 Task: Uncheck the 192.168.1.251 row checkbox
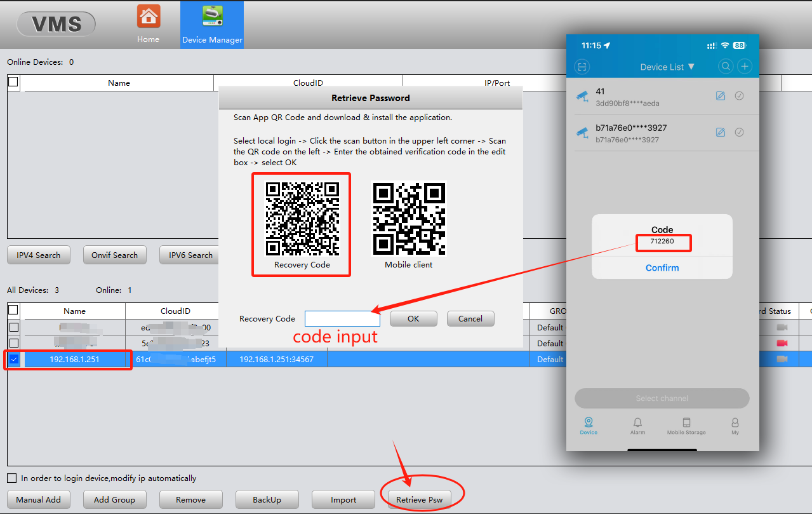click(13, 360)
